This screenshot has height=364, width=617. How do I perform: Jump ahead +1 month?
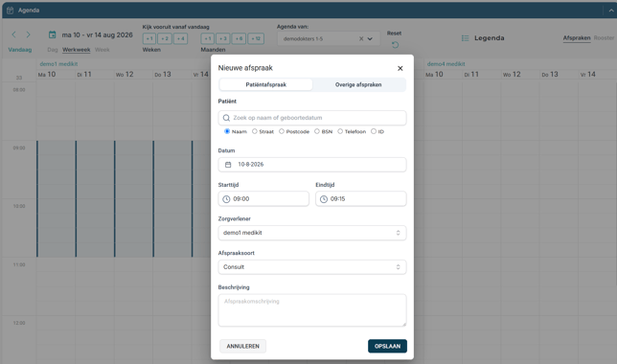coord(208,38)
